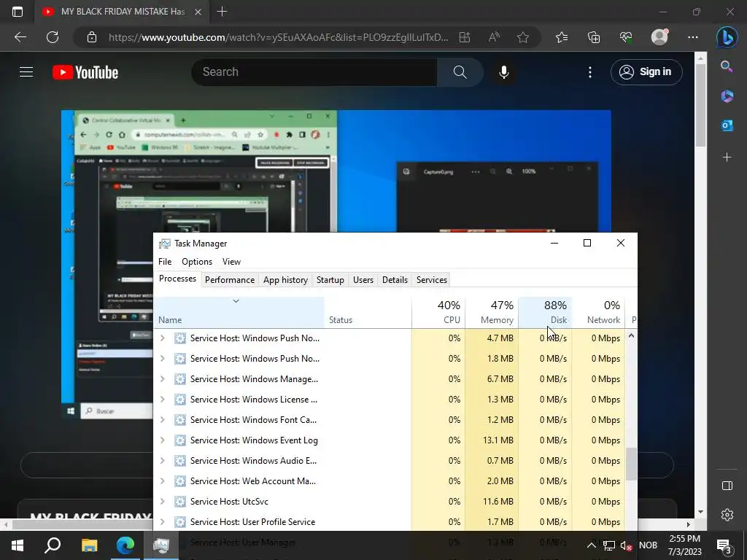Image resolution: width=747 pixels, height=560 pixels.
Task: Open Task Manager File menu
Action: pyautogui.click(x=165, y=262)
